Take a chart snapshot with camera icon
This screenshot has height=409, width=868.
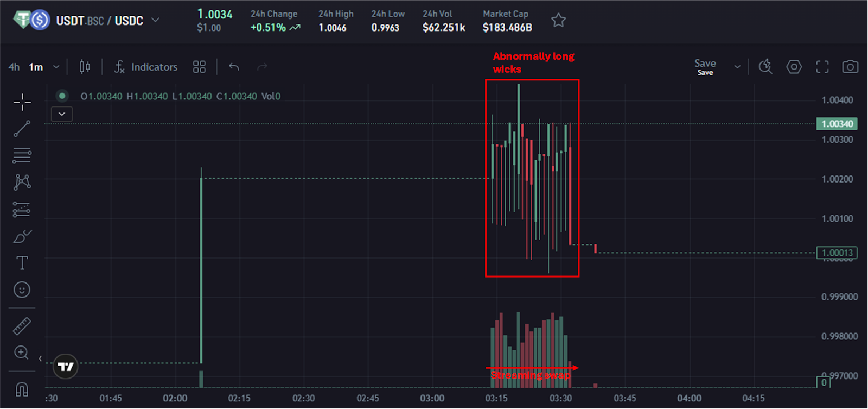(850, 67)
